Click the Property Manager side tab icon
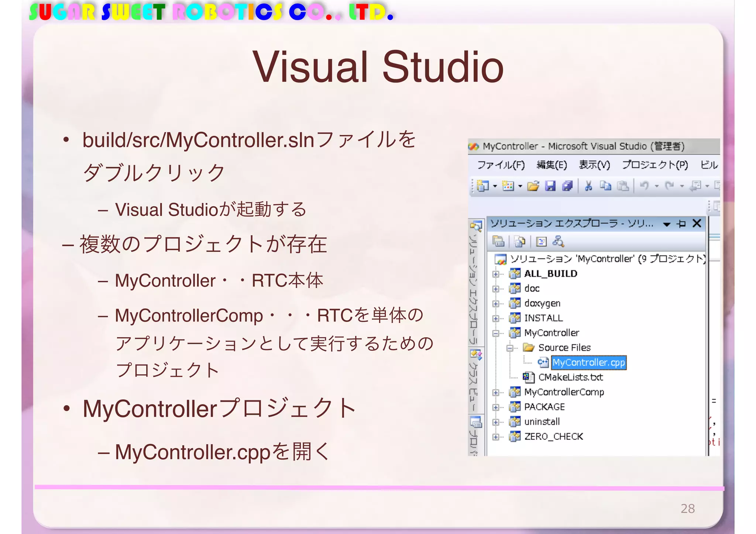 (476, 421)
